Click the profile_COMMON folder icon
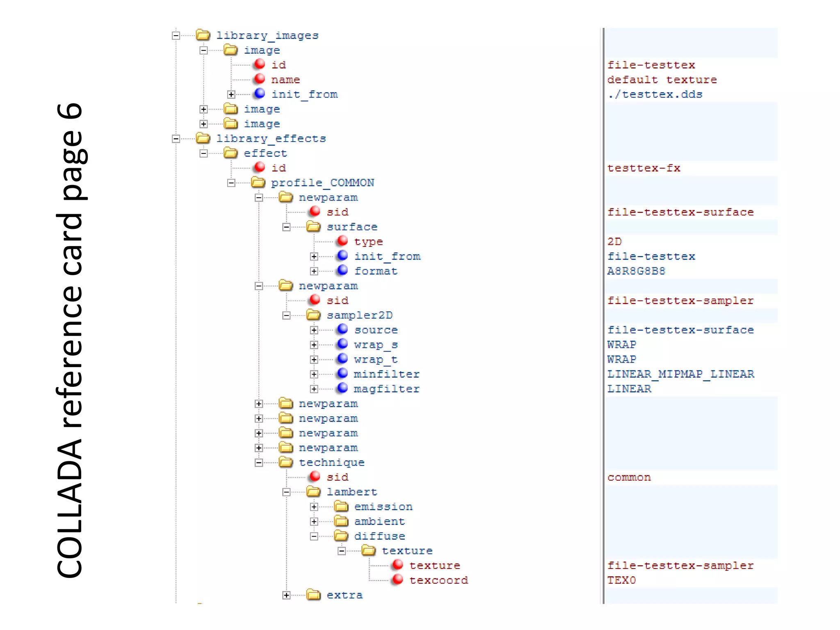 pos(258,182)
